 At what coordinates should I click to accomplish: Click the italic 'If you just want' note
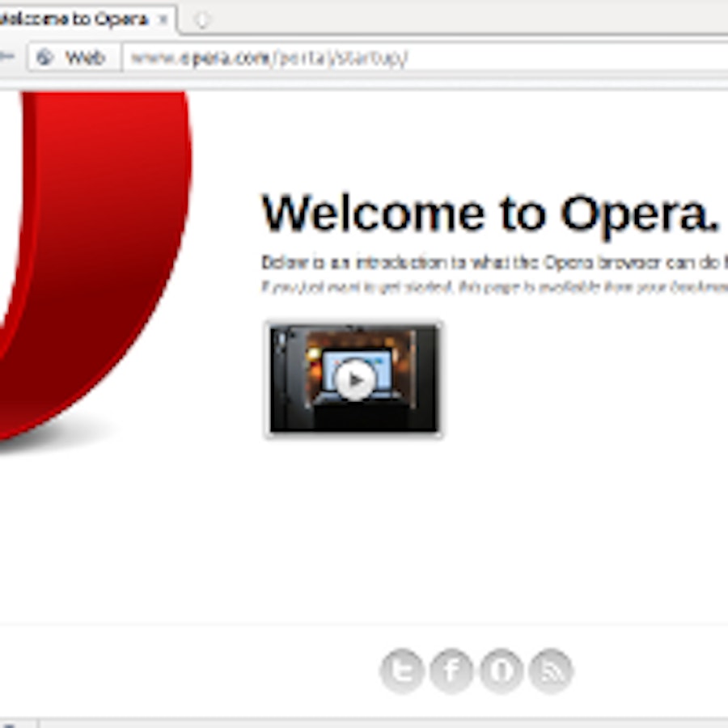(493, 287)
